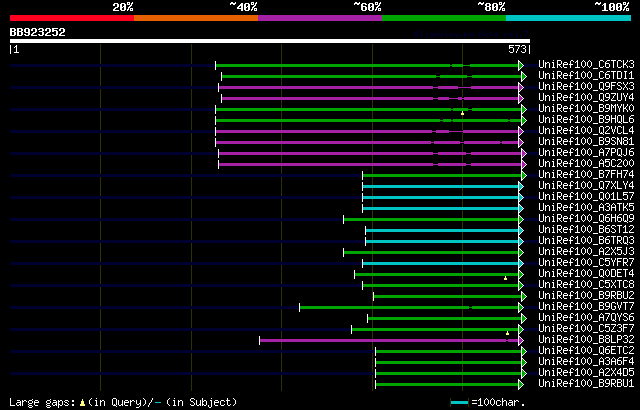This screenshot has height=410, width=640.
Task: Click the yellow gap marker under the C5Z3F7 alignment
Action: click(507, 333)
